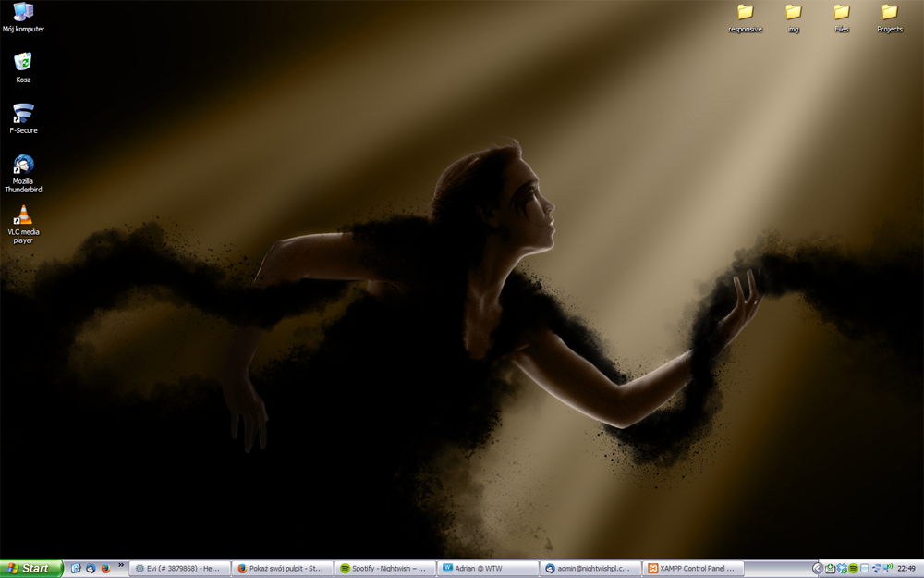Switch to the Evi (# 3879868) taskbar window
Image resolution: width=924 pixels, height=578 pixels.
(x=180, y=569)
